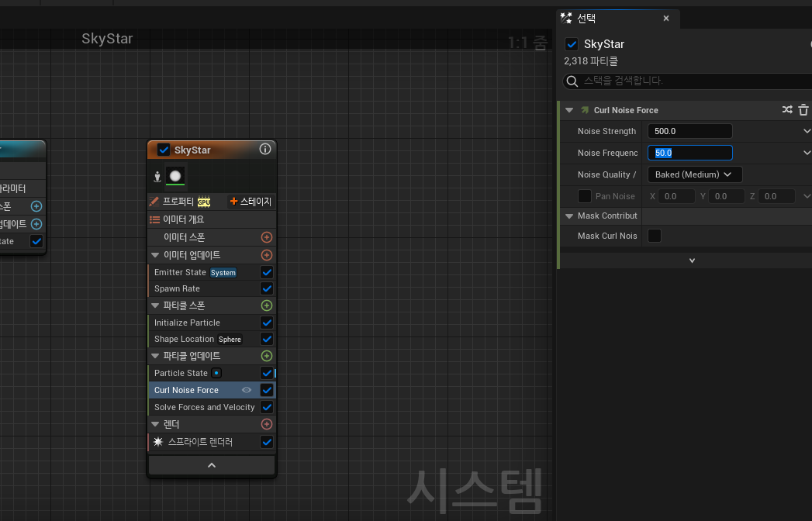Image resolution: width=812 pixels, height=521 pixels.
Task: Open the 이미터 개요 list icon row
Action: 154,219
